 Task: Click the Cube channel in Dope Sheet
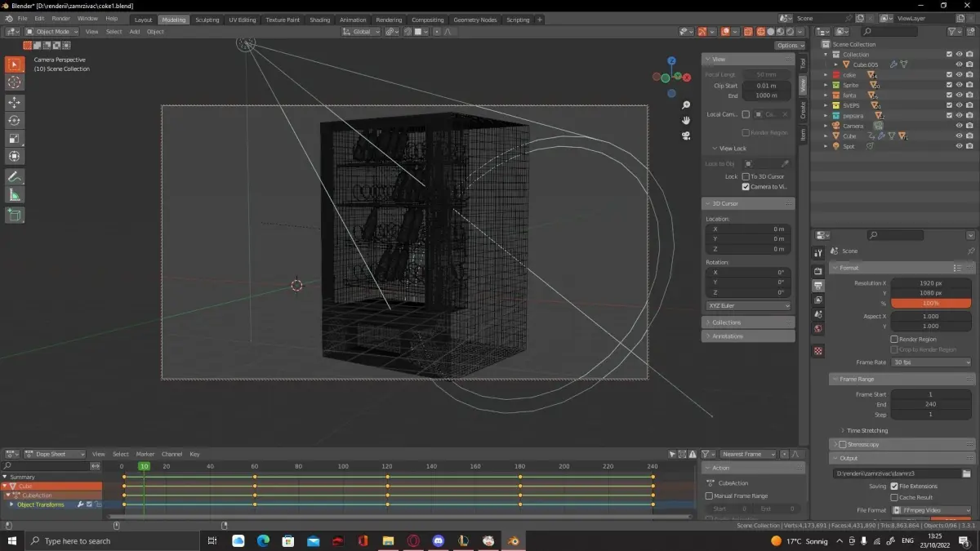point(51,486)
